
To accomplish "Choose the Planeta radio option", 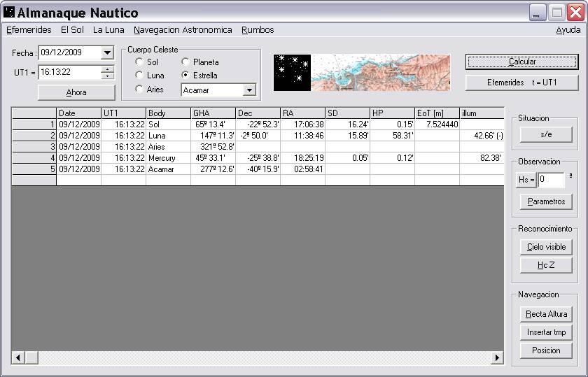I will pyautogui.click(x=186, y=62).
